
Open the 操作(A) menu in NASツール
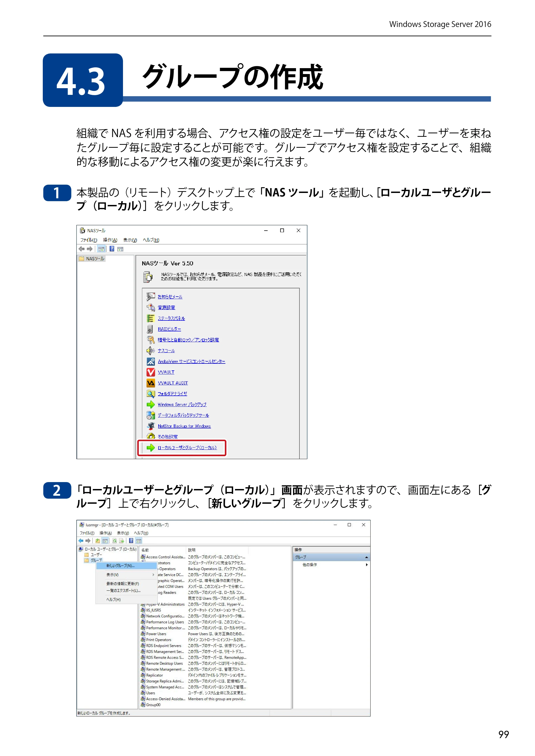tap(110, 240)
